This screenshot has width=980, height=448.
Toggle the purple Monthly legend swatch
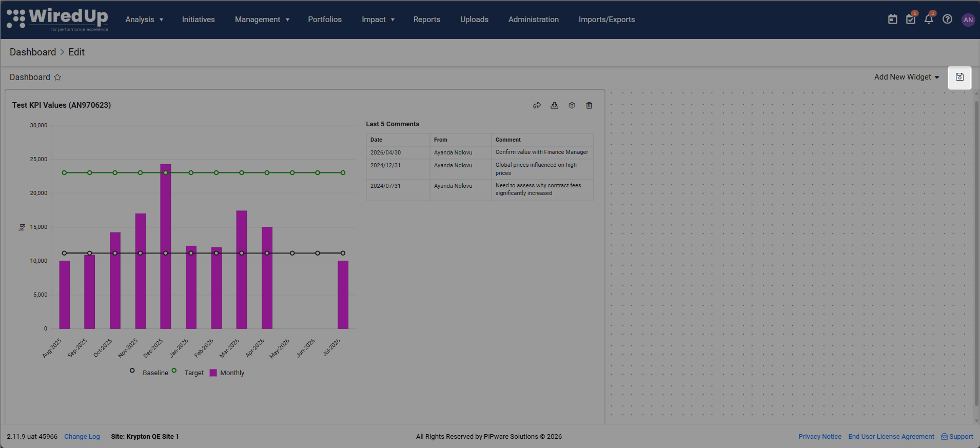pos(213,373)
